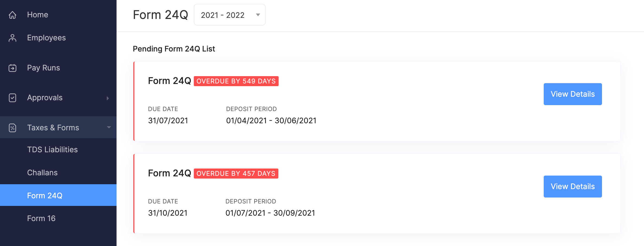Click the Approvals checkmark icon
Viewport: 644px width, 246px height.
(12, 98)
